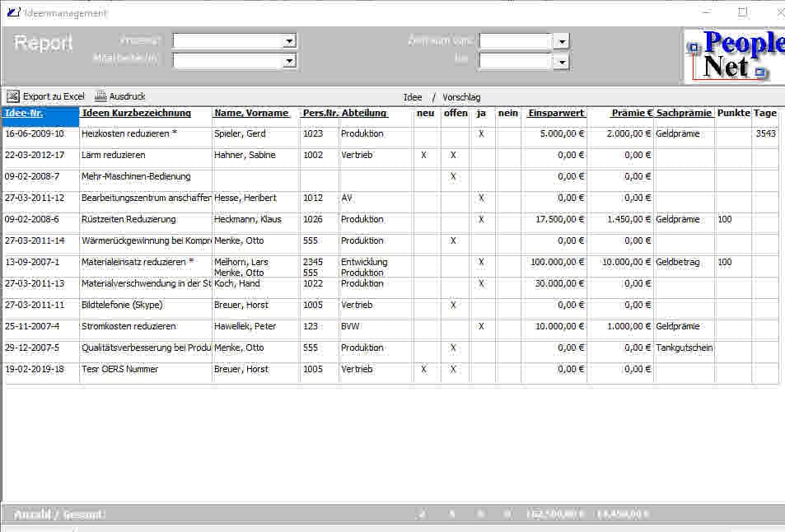Expand the Mitarbeiter(in) dropdown list
The height and width of the screenshot is (532, 785).
(x=289, y=60)
